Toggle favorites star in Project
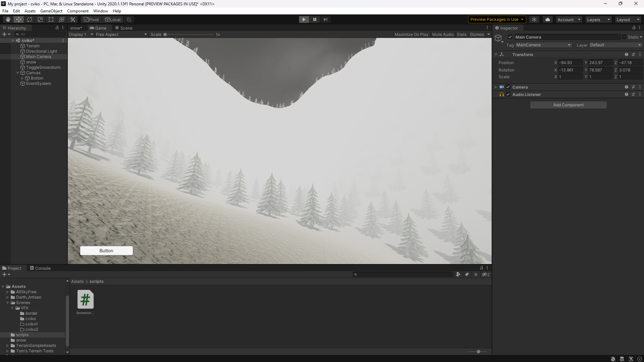 [476, 274]
